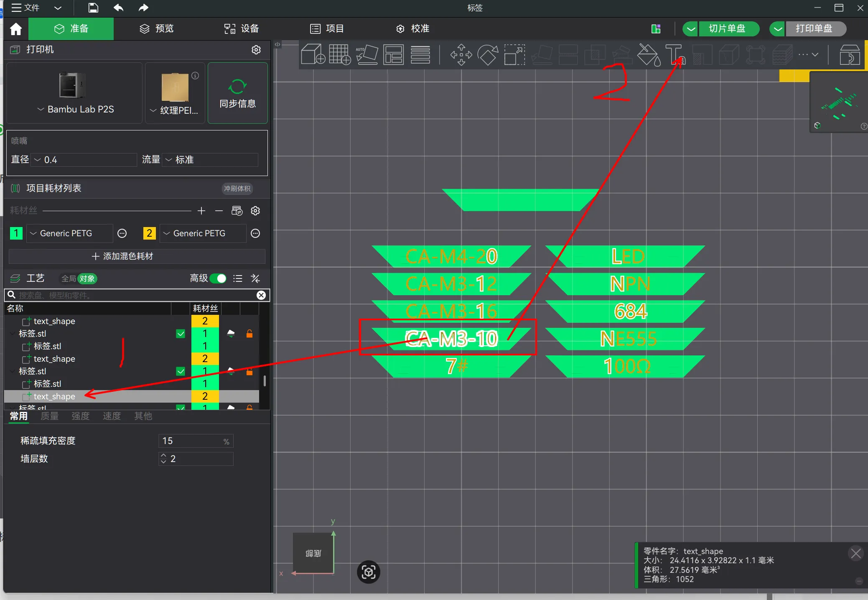Click the Add model cube icon

point(313,54)
